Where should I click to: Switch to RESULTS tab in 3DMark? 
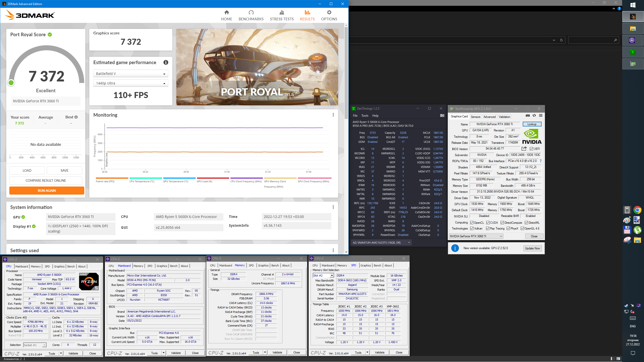pos(307,15)
